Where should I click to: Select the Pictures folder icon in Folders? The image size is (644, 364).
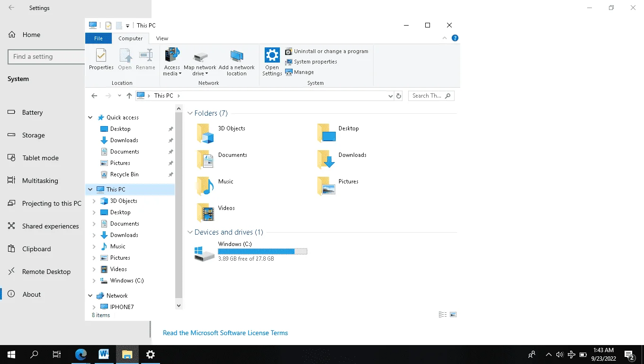(326, 186)
